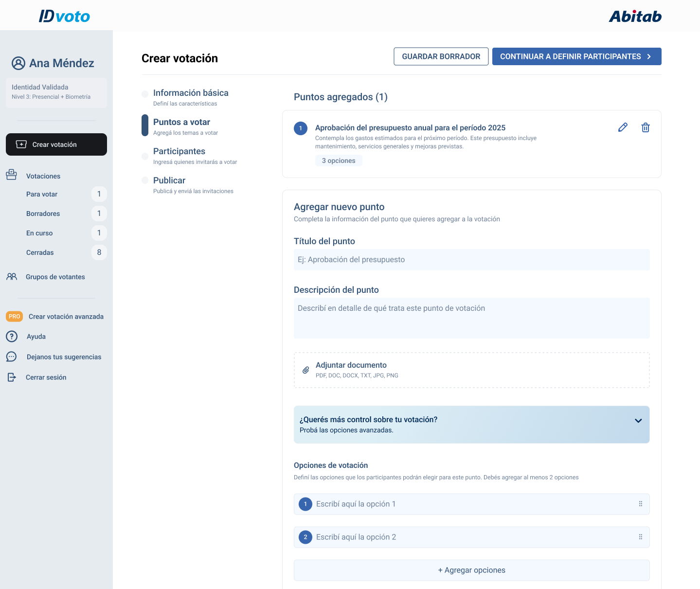This screenshot has height=589, width=700.
Task: Delete the budget point with trash icon
Action: click(x=645, y=127)
